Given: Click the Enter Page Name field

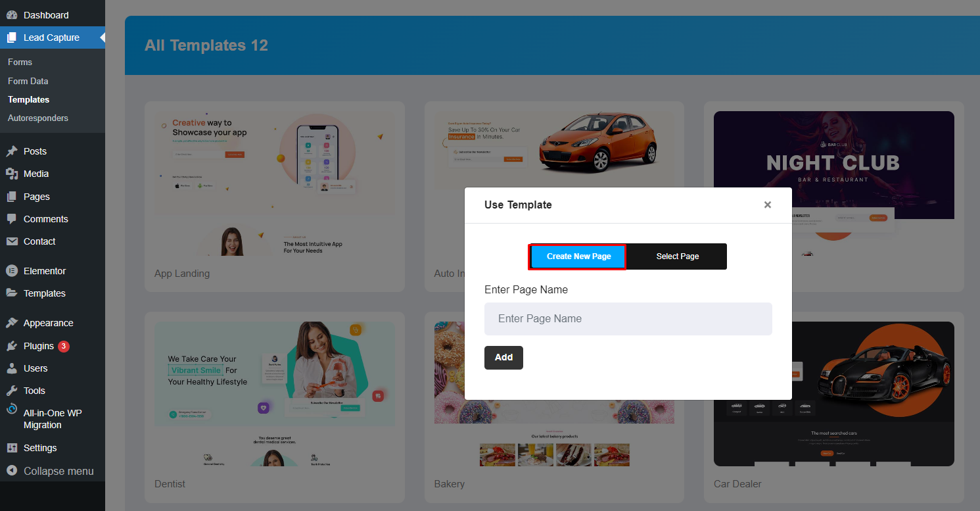Looking at the screenshot, I should [x=628, y=319].
